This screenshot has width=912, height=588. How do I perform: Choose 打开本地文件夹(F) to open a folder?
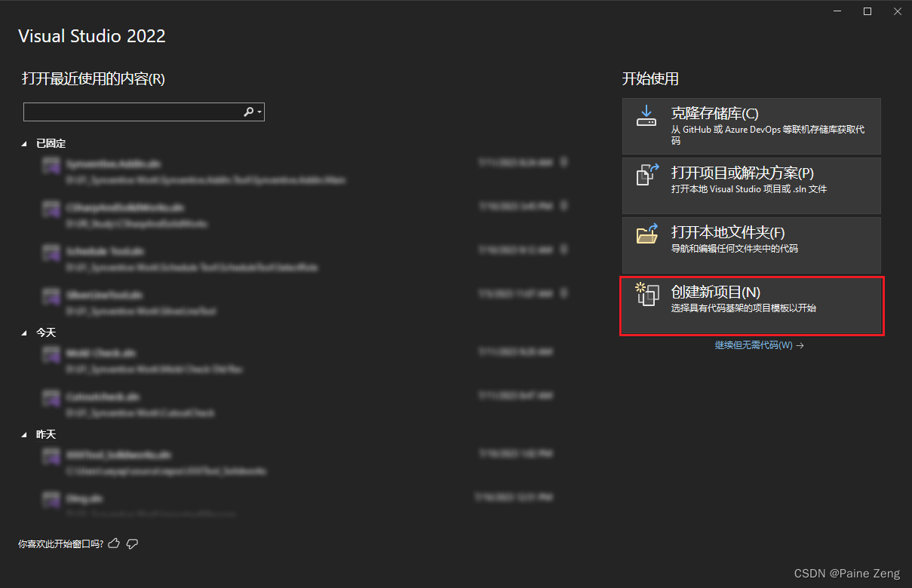[751, 245]
